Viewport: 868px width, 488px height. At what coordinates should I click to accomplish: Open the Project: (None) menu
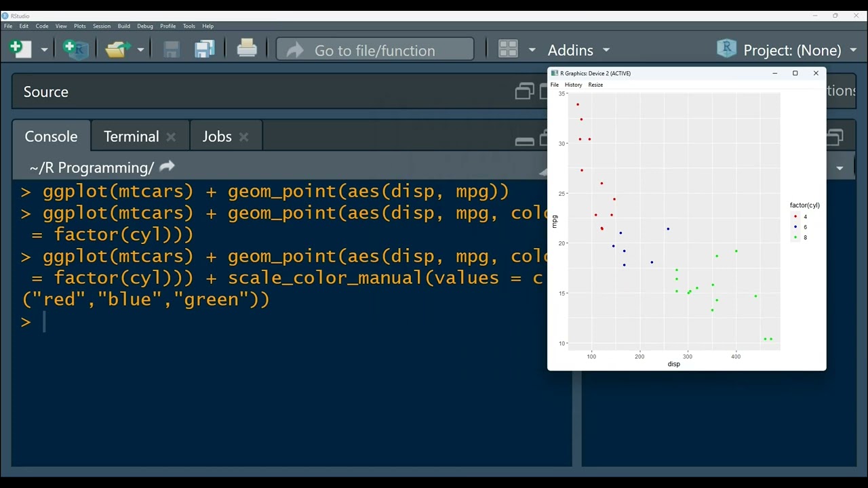click(x=787, y=49)
